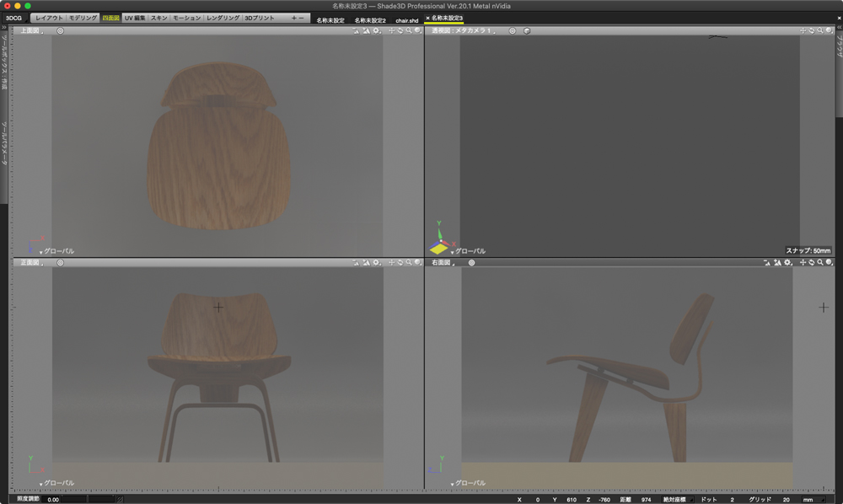Open グローバル coordinate dropdown in top view

57,251
